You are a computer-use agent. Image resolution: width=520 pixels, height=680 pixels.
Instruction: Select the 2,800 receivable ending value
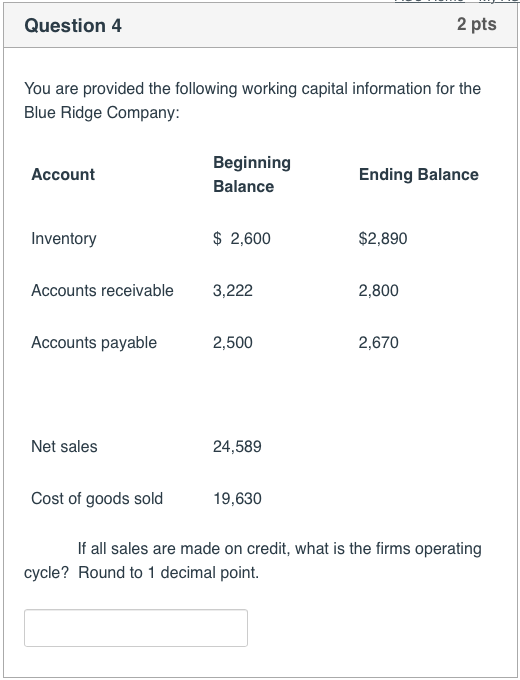379,291
